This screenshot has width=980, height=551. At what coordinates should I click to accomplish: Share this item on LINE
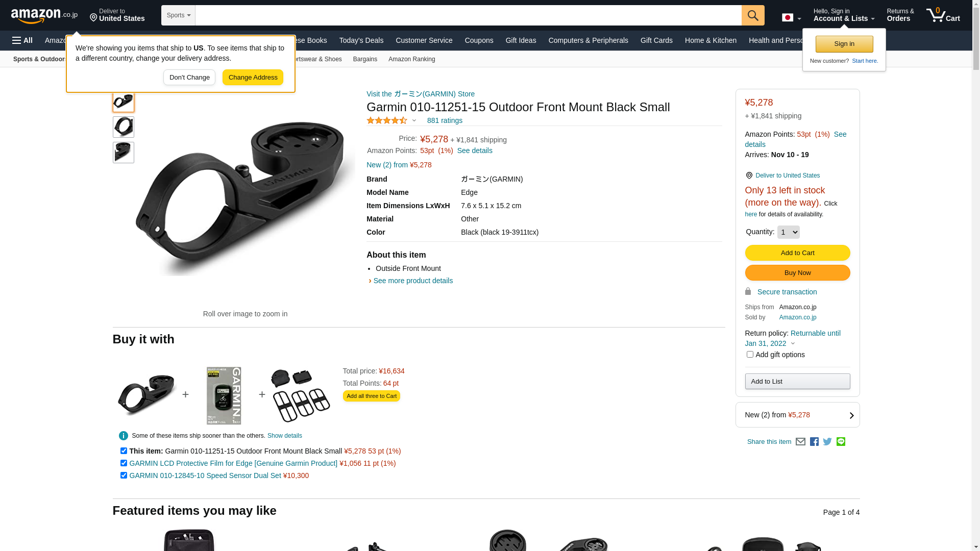coord(841,442)
